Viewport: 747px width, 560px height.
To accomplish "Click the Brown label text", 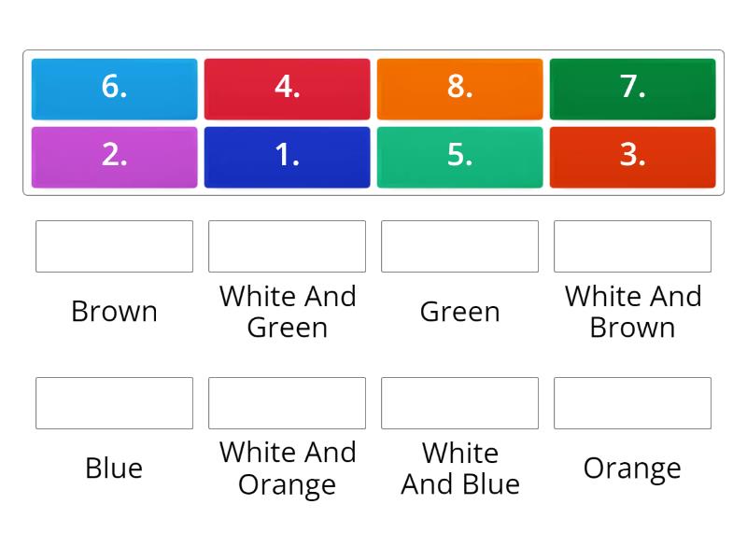I will (x=114, y=312).
